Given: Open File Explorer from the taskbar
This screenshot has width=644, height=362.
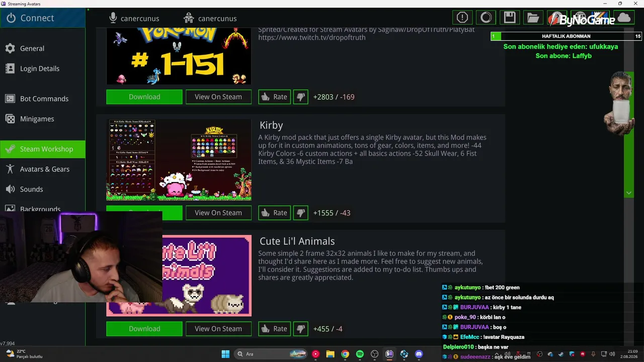Looking at the screenshot, I should (330, 354).
